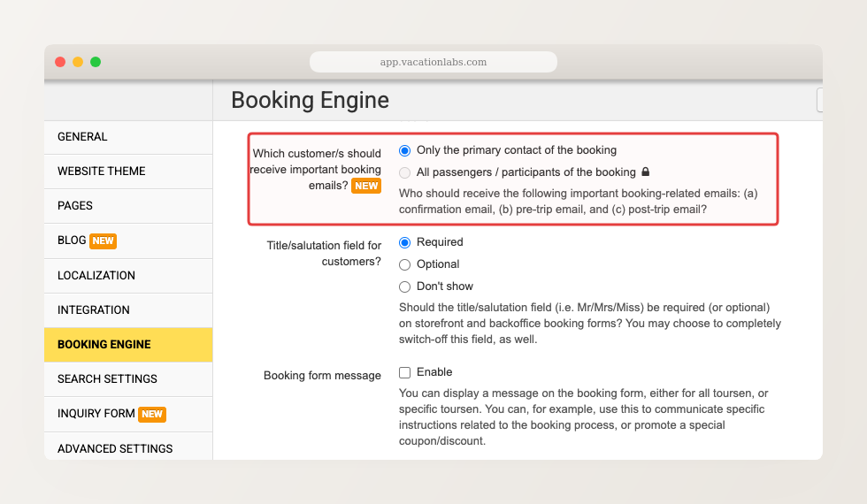Click the NEW badge next to BLOG
This screenshot has width=867, height=504.
[x=103, y=241]
